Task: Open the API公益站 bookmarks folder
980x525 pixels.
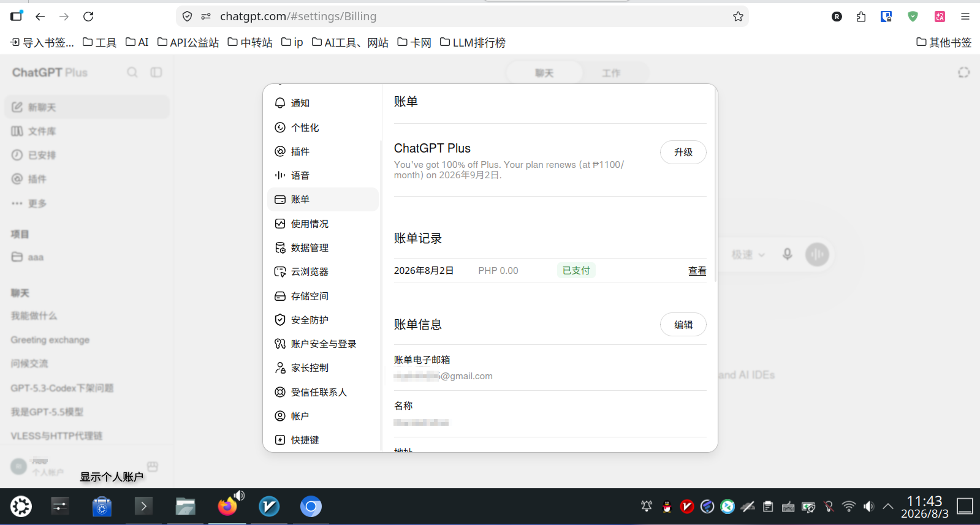Action: (x=188, y=42)
